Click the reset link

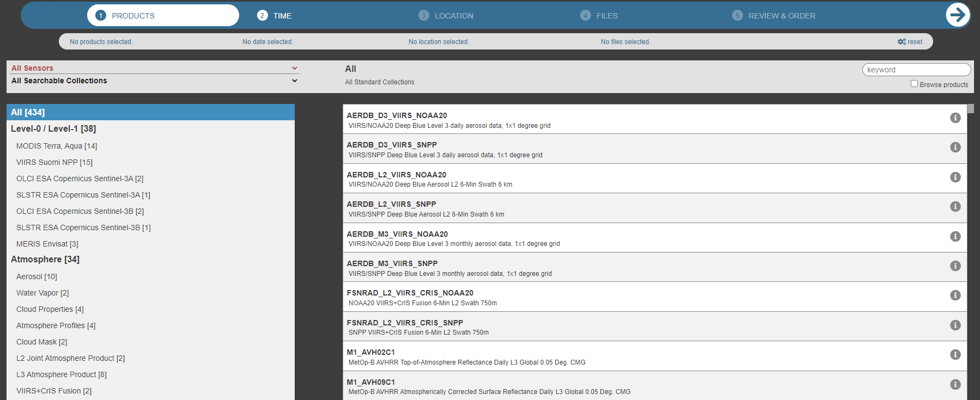pos(910,42)
